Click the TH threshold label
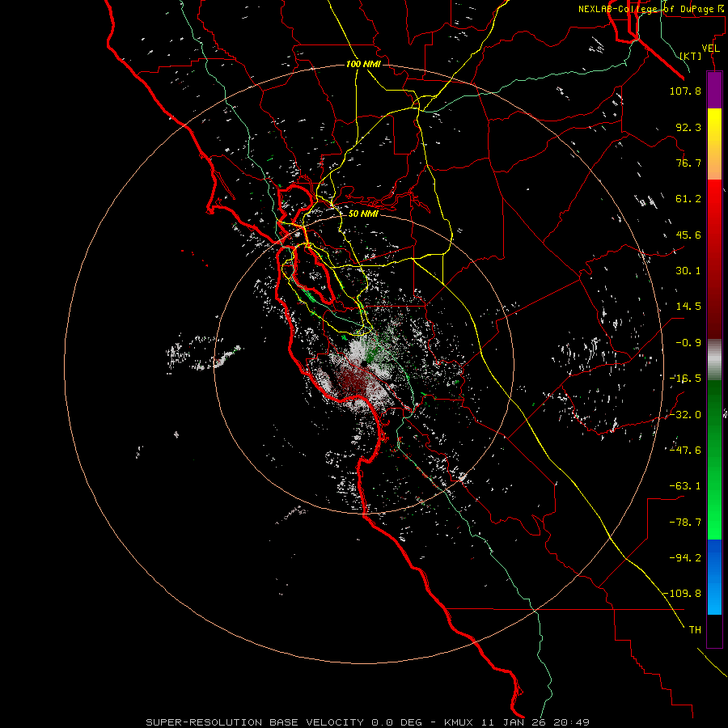The width and height of the screenshot is (728, 728). [x=695, y=630]
